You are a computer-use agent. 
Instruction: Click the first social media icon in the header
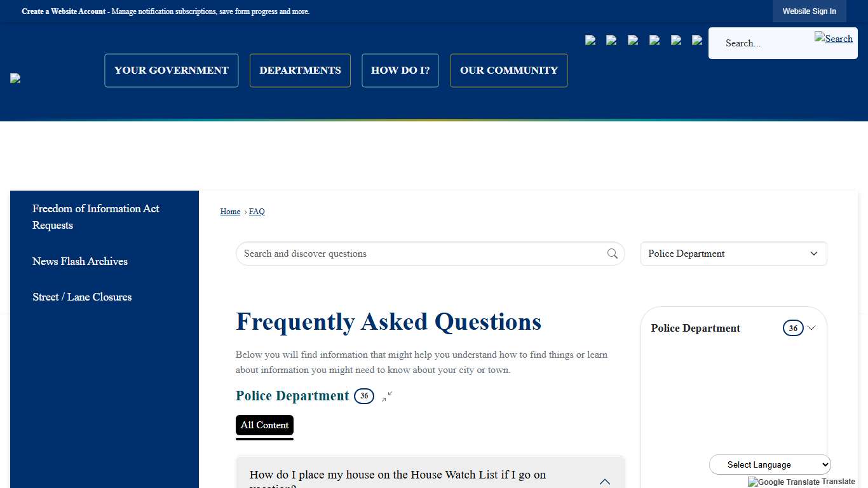pyautogui.click(x=590, y=40)
